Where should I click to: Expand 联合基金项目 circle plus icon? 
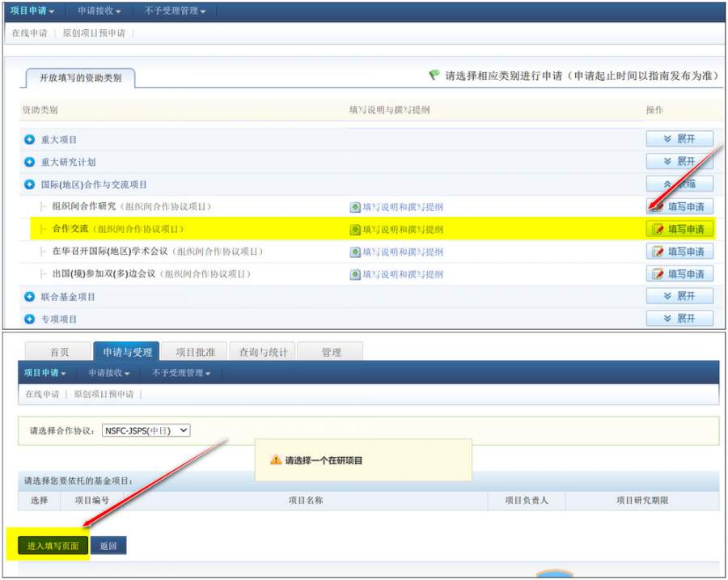(29, 296)
